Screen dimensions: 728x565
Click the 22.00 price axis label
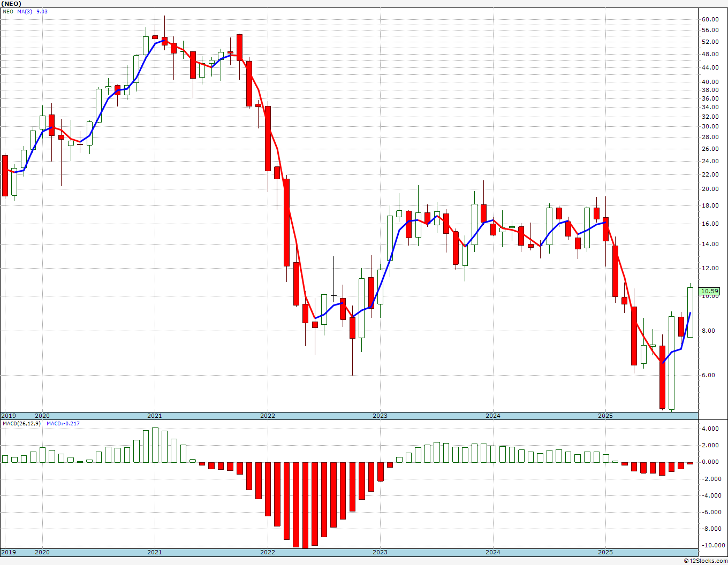click(x=710, y=174)
